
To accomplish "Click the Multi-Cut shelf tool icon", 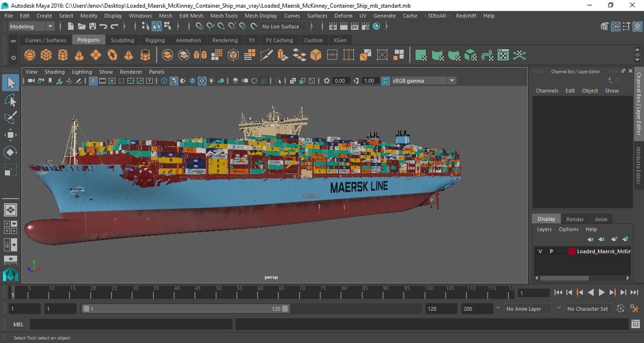I will point(266,55).
